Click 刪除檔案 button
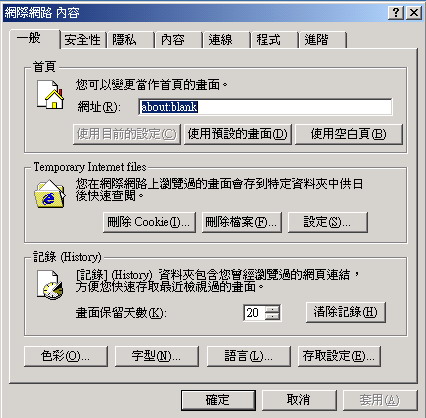The width and height of the screenshot is (426, 418). [x=242, y=222]
